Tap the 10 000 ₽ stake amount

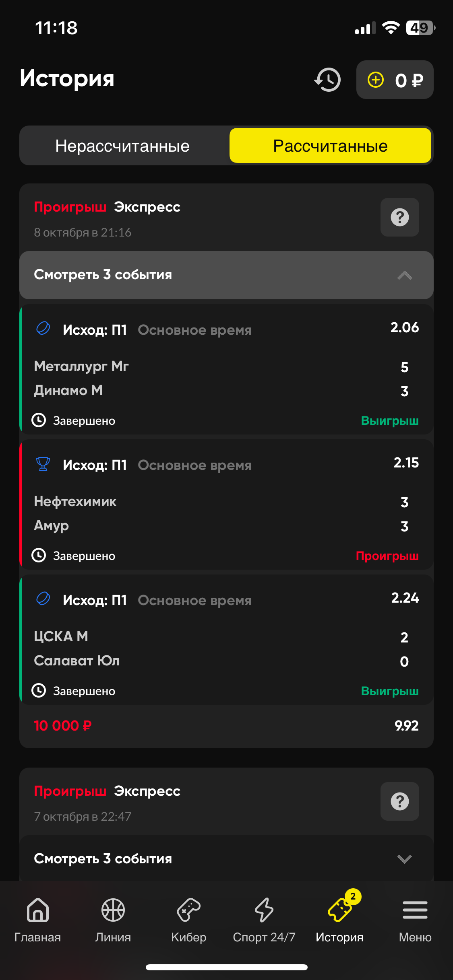point(63,726)
